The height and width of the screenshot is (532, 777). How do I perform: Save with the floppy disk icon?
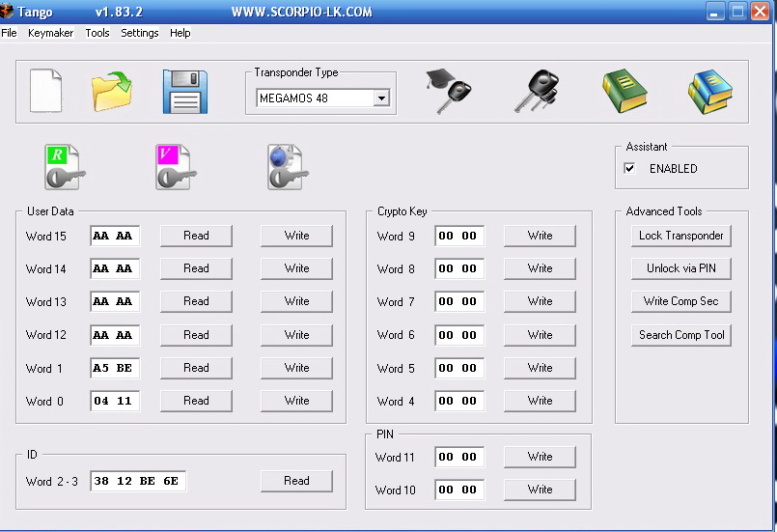pos(184,92)
